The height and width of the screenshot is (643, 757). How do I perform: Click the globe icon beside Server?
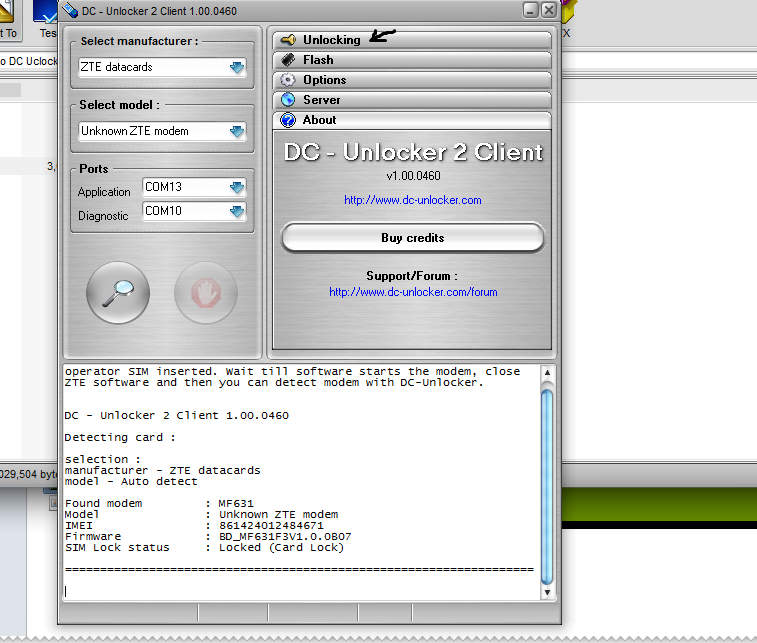pos(288,100)
